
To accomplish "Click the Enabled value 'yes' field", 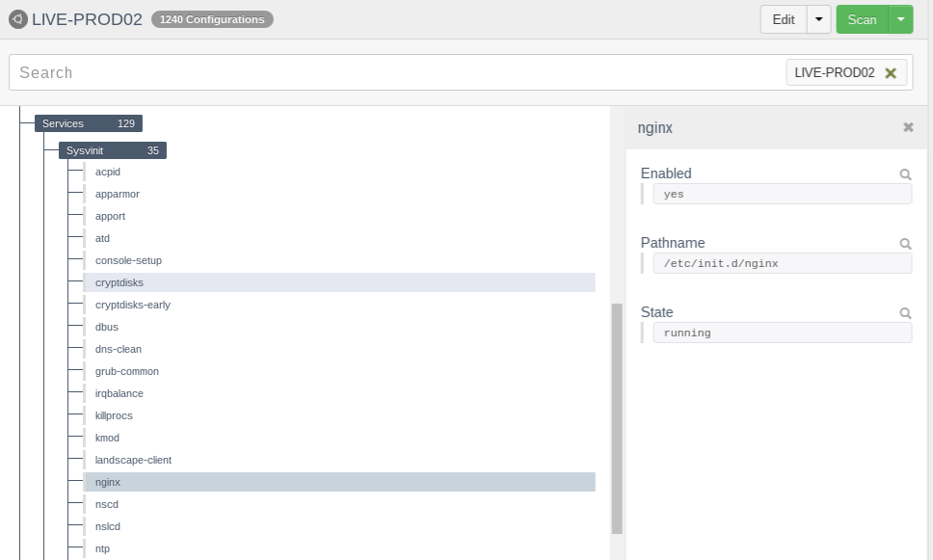I will pyautogui.click(x=783, y=194).
